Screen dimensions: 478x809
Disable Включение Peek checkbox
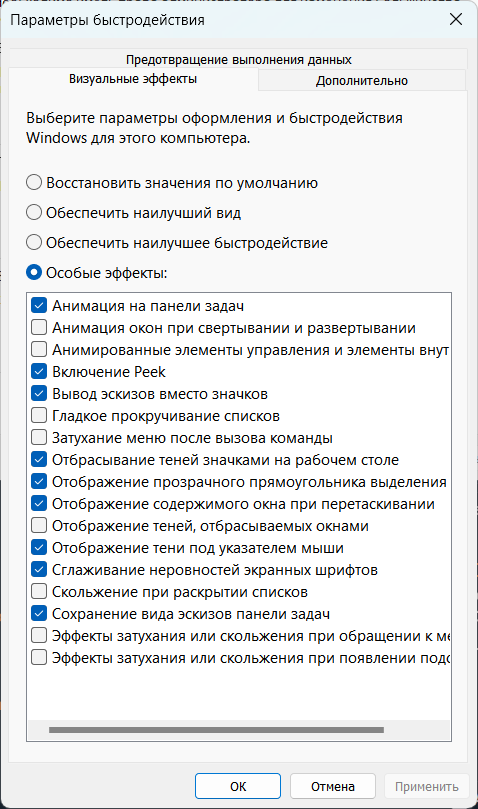click(39, 371)
